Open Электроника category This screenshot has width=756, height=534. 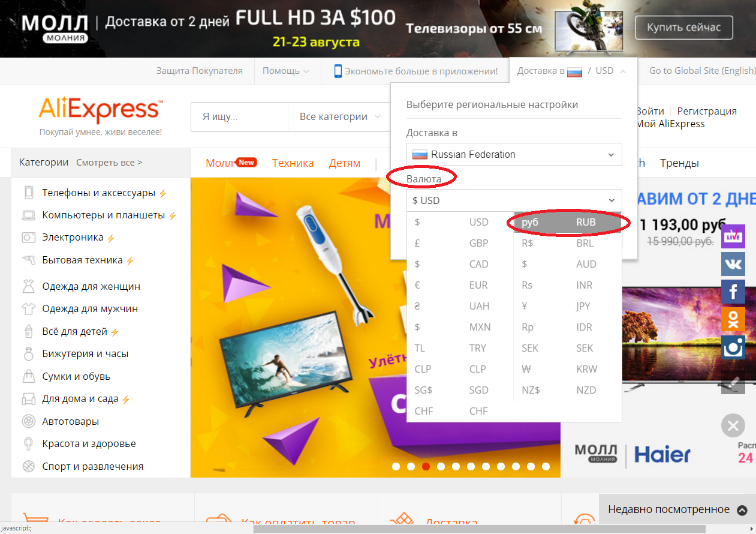[73, 238]
